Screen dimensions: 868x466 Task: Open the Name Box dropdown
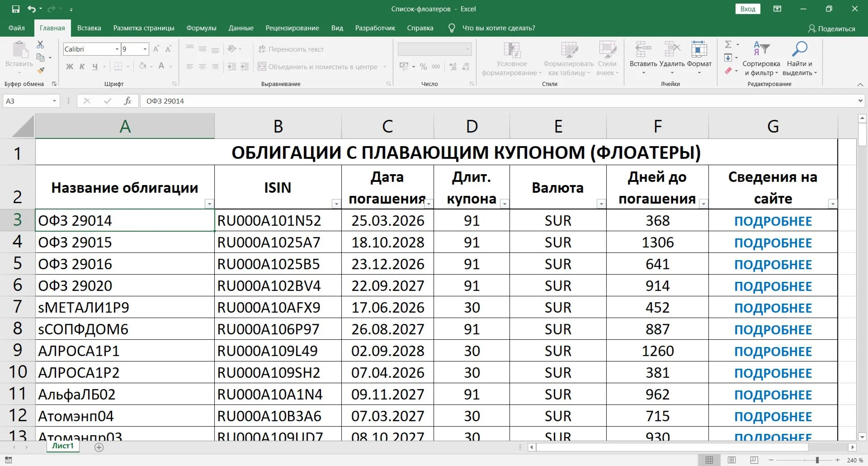[55, 101]
